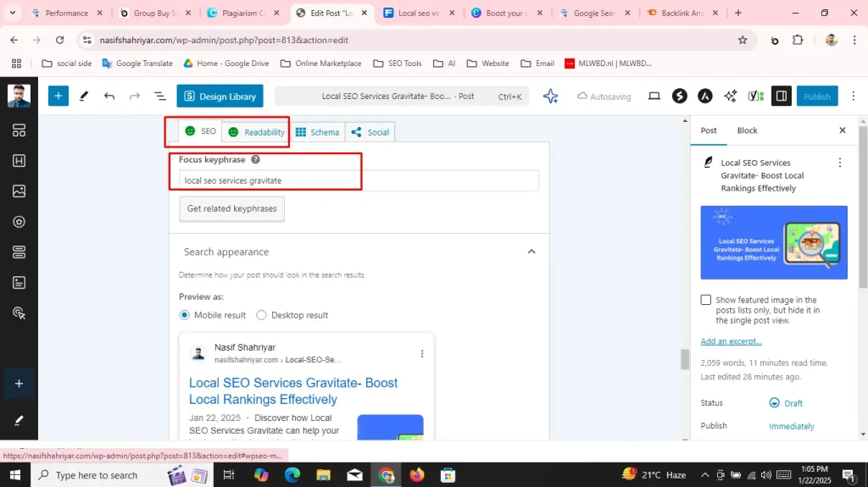The height and width of the screenshot is (487, 868).
Task: Switch to the Plagiarism Checker browser tab
Action: [x=243, y=13]
